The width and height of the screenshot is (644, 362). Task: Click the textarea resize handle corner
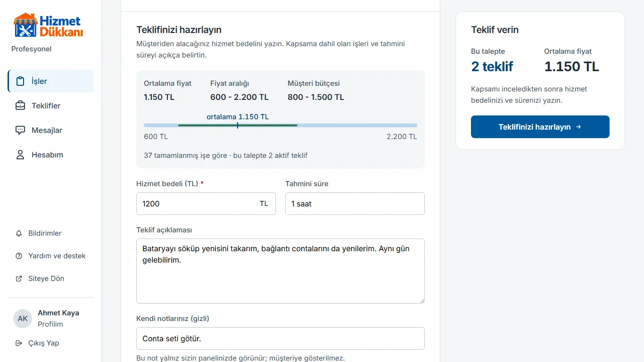click(421, 300)
